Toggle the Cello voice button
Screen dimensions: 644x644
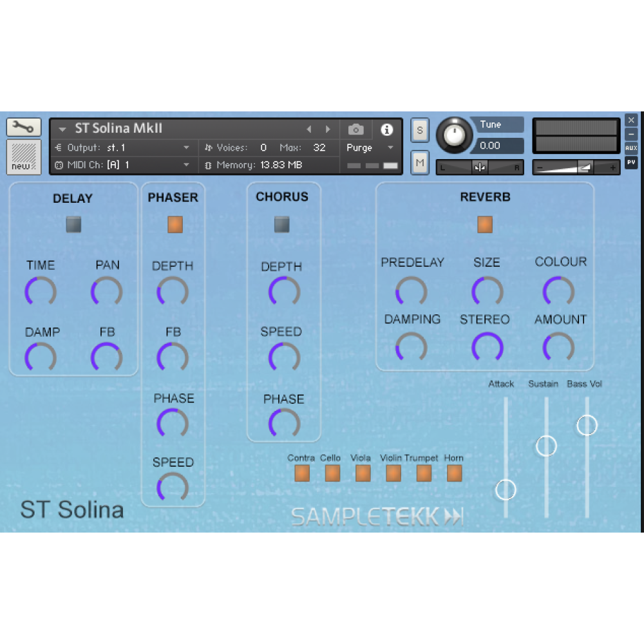click(332, 473)
